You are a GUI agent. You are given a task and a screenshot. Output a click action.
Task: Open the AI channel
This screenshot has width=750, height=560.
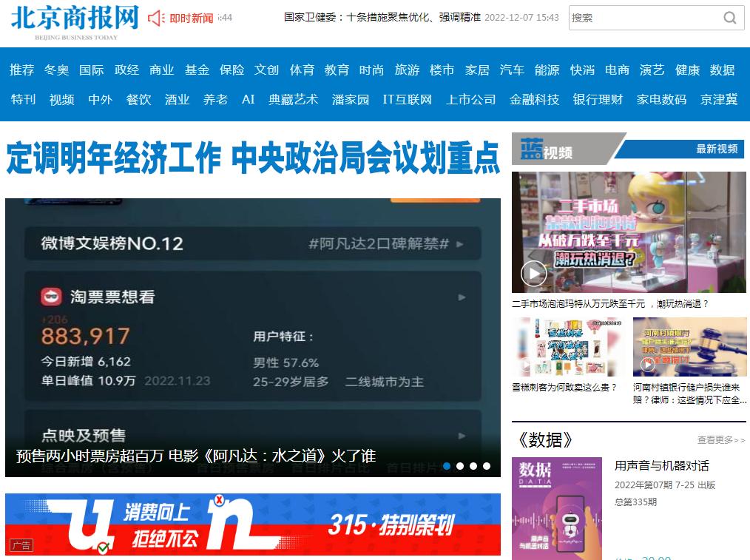tap(249, 99)
